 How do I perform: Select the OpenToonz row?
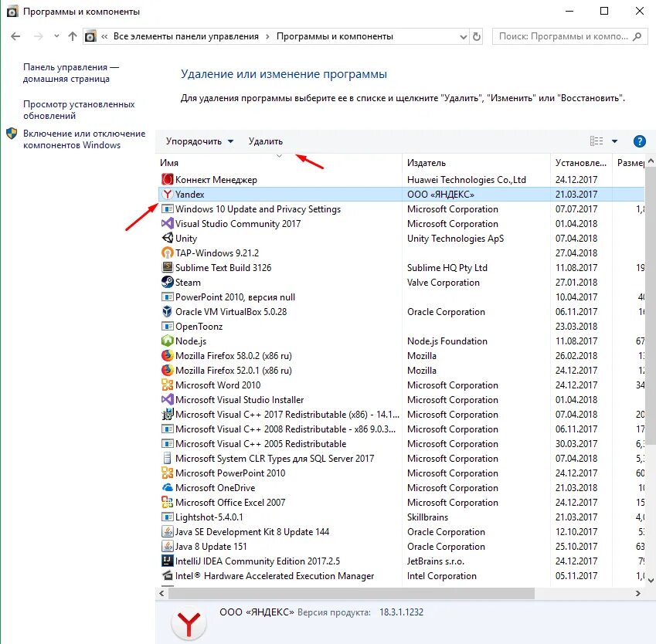(x=402, y=326)
